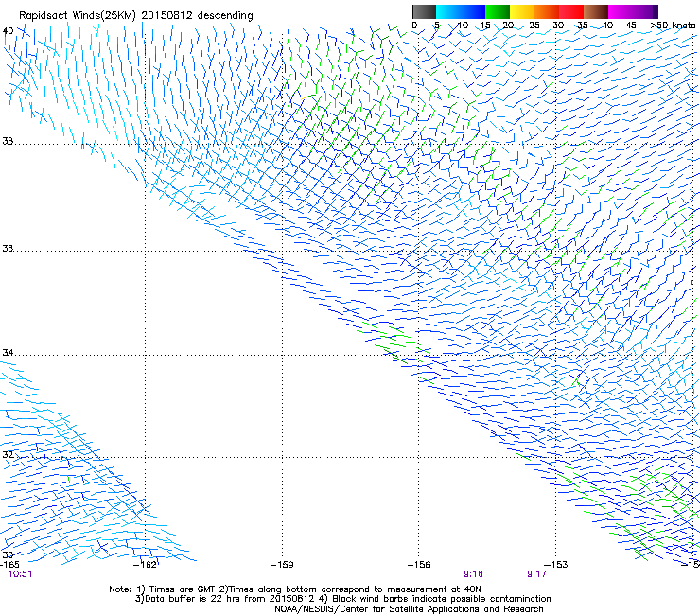This screenshot has width=700, height=615.
Task: Click the longitude label "-156"
Action: pyautogui.click(x=419, y=565)
